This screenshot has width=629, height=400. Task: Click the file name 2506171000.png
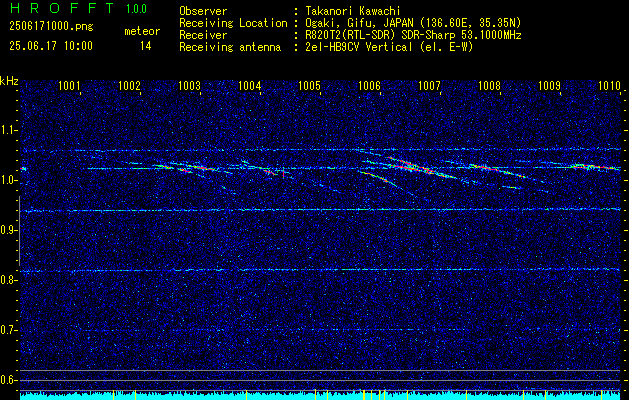coord(51,27)
